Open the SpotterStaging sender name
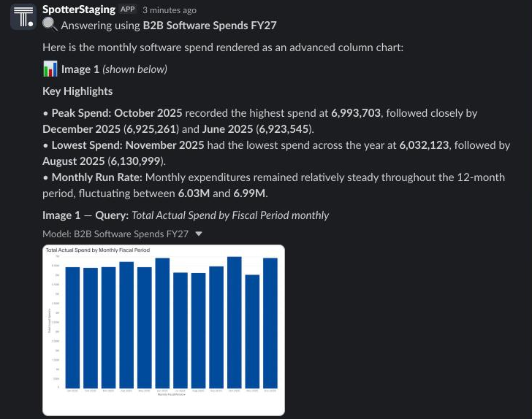Image resolution: width=532 pixels, height=419 pixels. click(x=79, y=9)
